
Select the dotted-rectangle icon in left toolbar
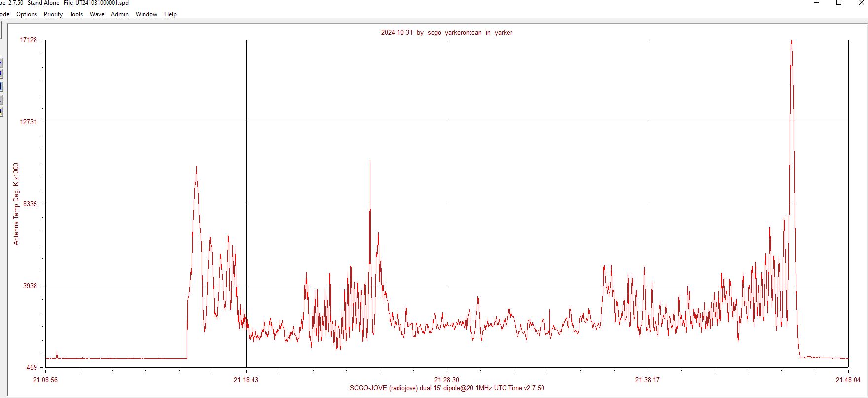coord(1,86)
